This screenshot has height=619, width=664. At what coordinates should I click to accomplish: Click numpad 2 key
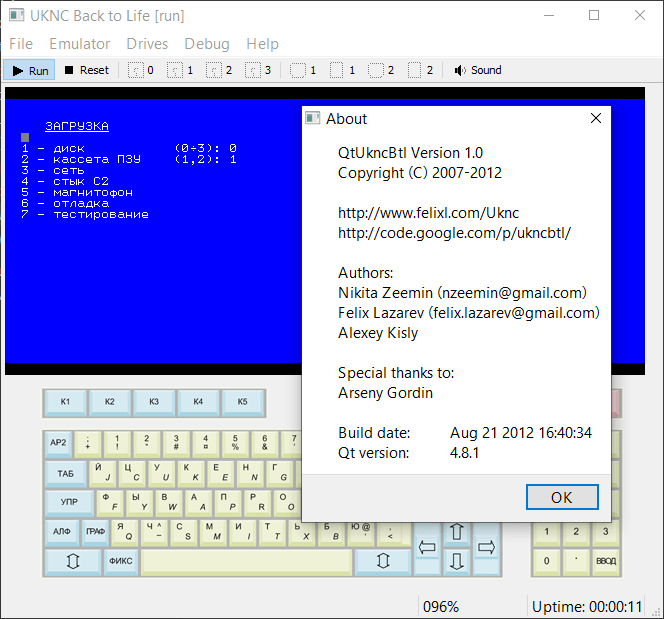point(576,532)
